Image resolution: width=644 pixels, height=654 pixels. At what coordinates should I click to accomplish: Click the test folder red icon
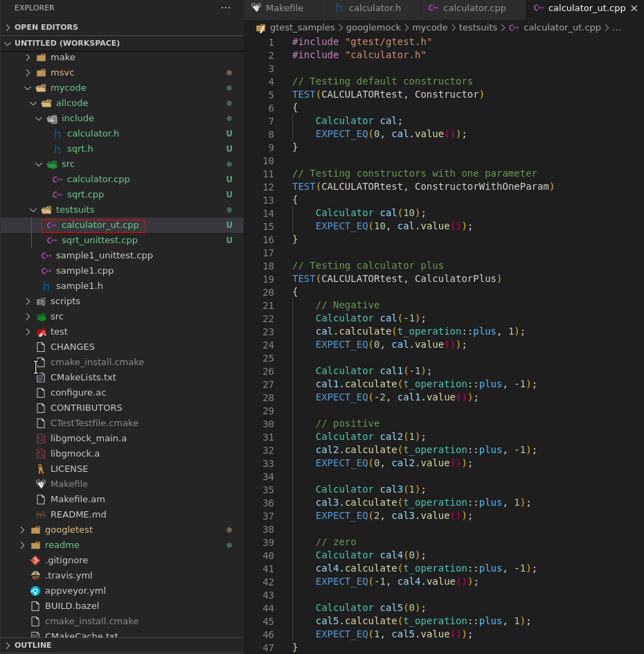pos(42,332)
